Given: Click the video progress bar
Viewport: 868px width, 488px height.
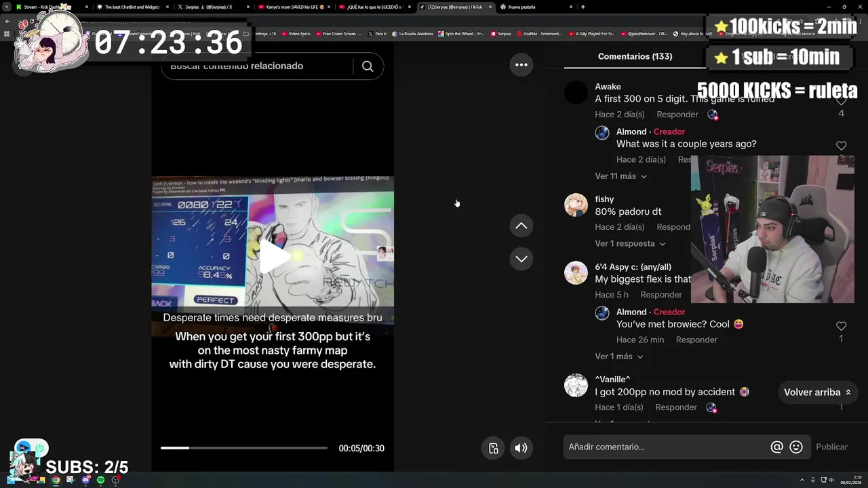Looking at the screenshot, I should 244,448.
